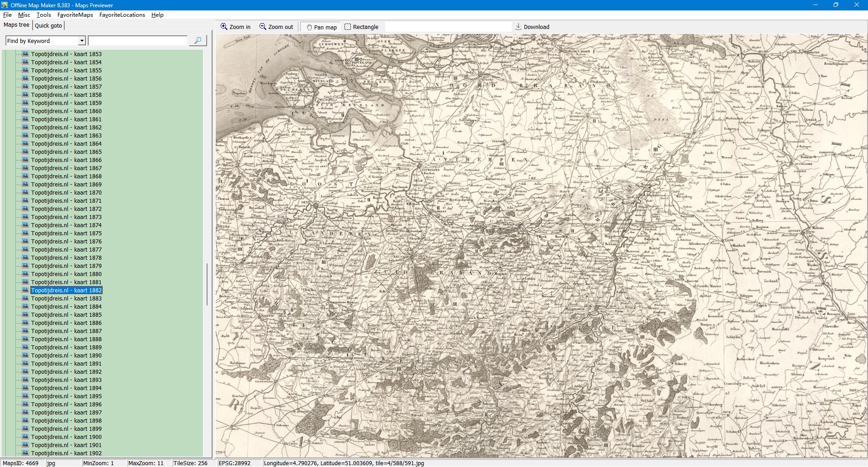Select Topotijdreis.nl - kaart 1895 in tree

coord(66,396)
